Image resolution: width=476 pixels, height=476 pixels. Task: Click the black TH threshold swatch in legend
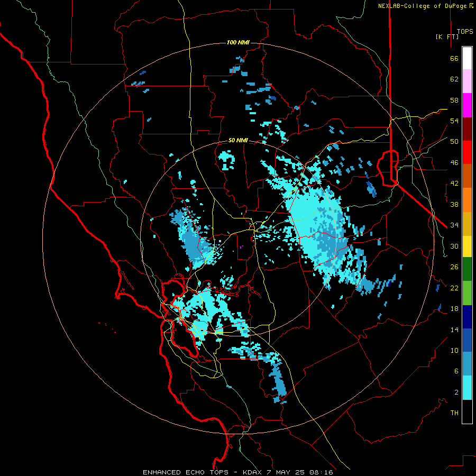pos(467,411)
